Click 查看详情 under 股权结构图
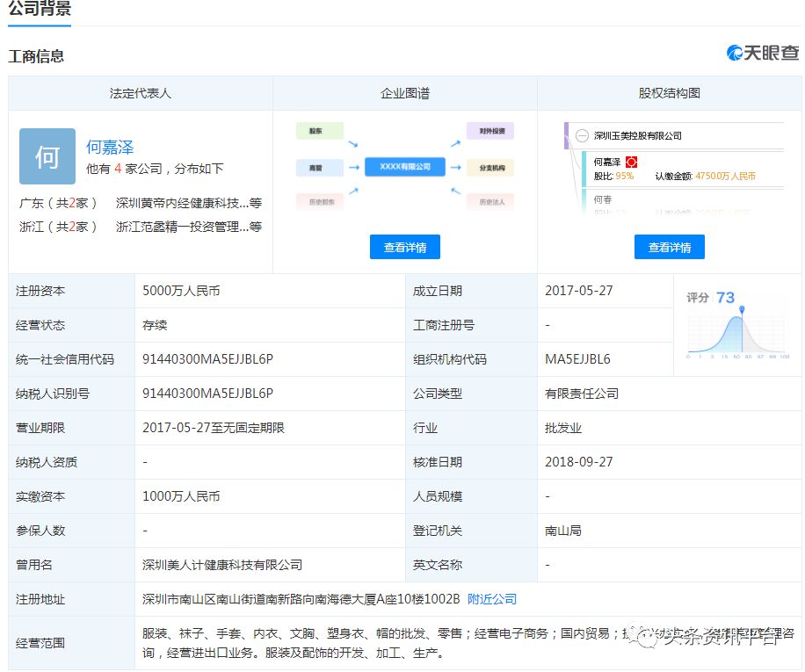The width and height of the screenshot is (805, 672). pyautogui.click(x=669, y=248)
